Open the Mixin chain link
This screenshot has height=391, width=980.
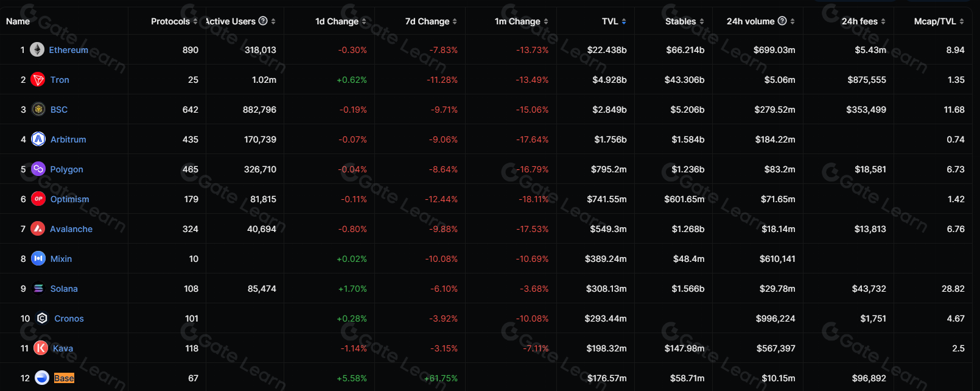(x=61, y=259)
